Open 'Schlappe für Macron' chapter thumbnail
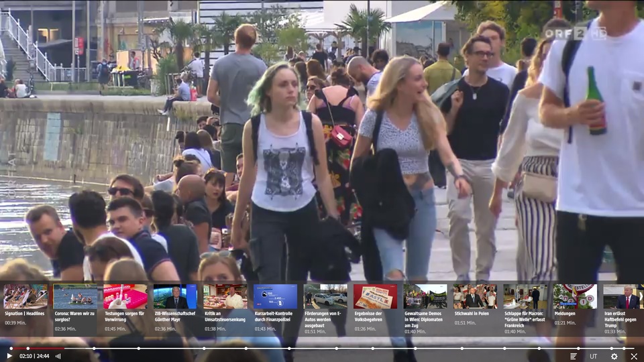 pyautogui.click(x=525, y=296)
